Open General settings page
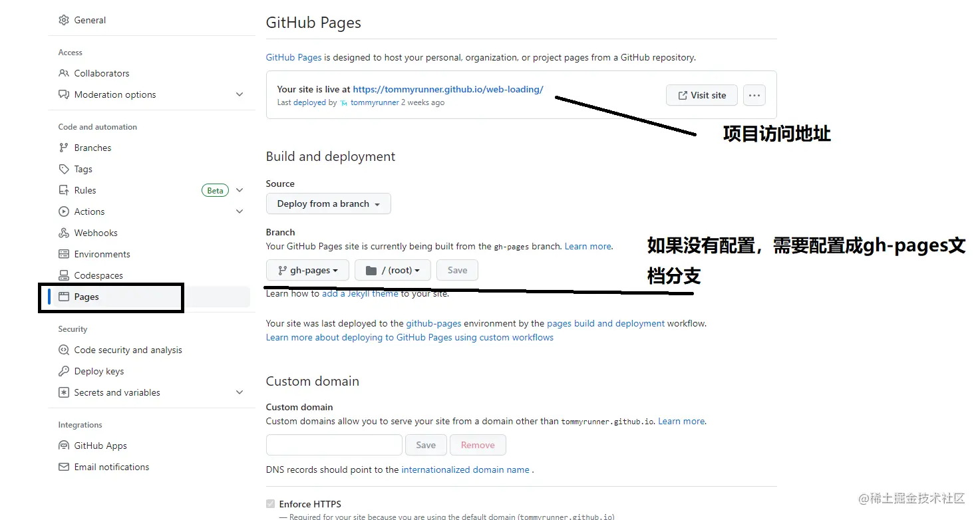This screenshot has width=980, height=520. 90,20
